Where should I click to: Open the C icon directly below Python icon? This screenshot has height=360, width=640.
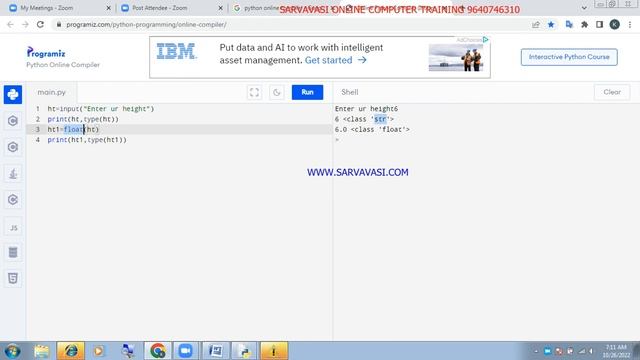[13, 121]
